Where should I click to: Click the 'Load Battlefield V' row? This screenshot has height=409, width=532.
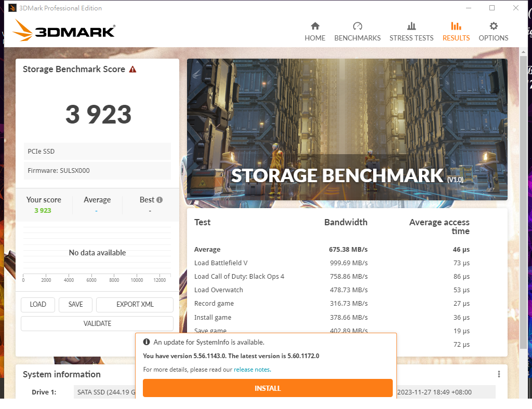click(332, 263)
